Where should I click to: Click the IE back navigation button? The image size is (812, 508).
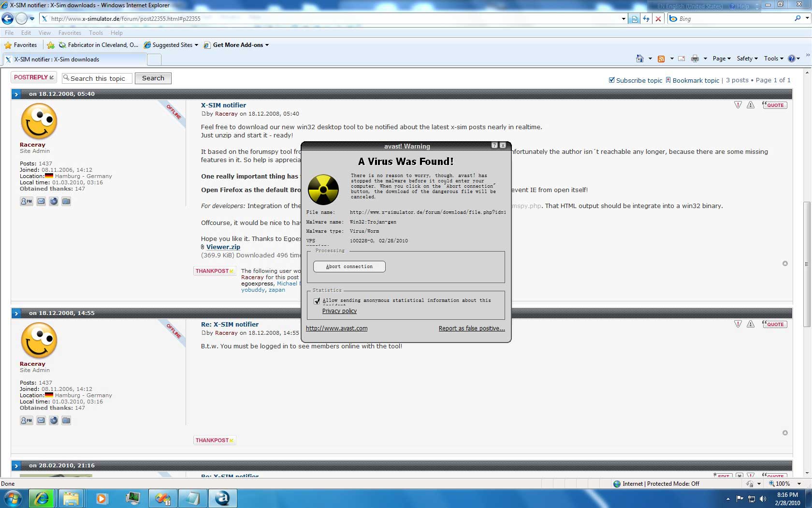coord(7,19)
